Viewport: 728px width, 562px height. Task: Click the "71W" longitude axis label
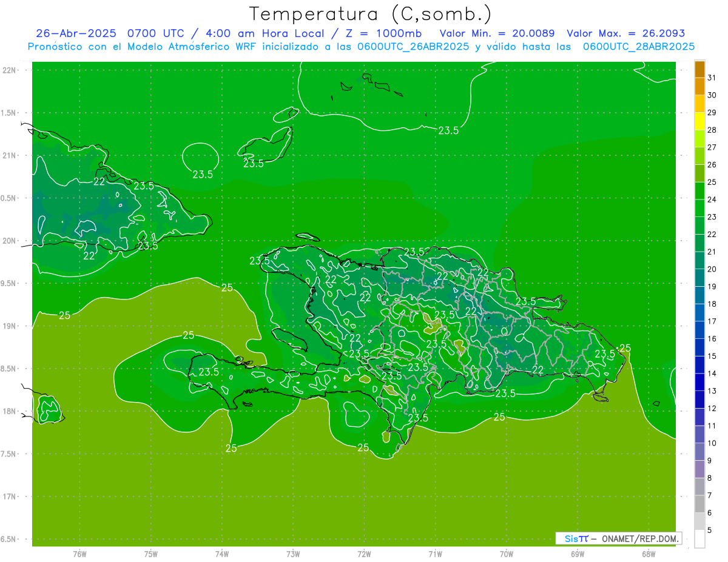[x=435, y=554]
